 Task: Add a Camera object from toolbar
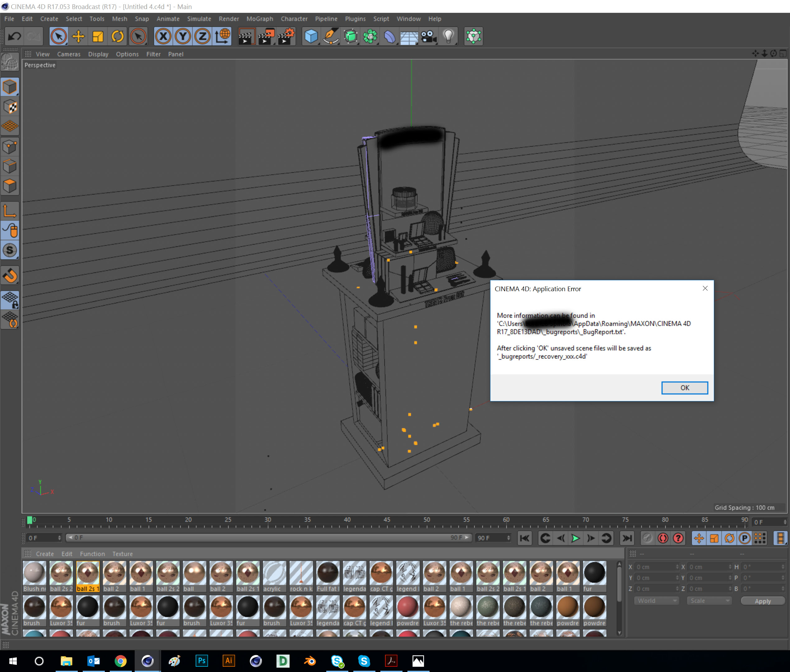(x=429, y=37)
